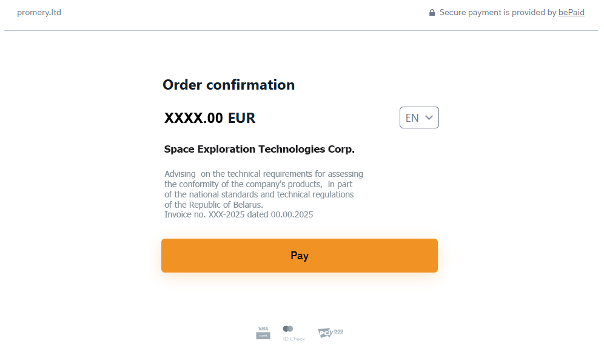Viewport: 604px width, 364px height.
Task: Click the chevron arrow in language selector
Action: [429, 117]
